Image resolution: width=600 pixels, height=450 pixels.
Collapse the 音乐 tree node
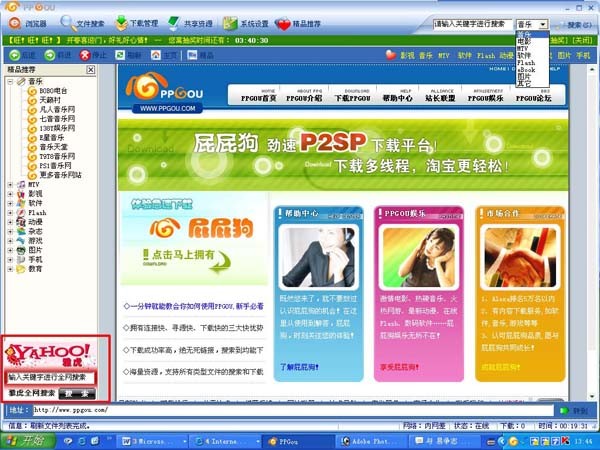click(x=10, y=82)
